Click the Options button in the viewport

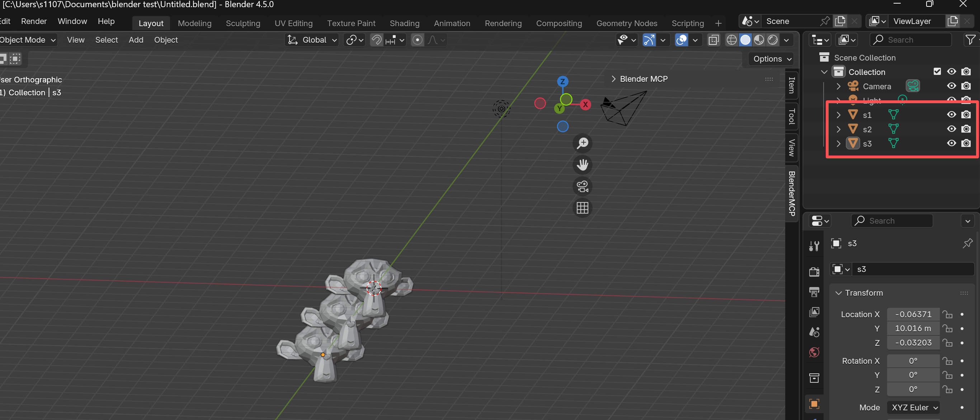pyautogui.click(x=772, y=59)
